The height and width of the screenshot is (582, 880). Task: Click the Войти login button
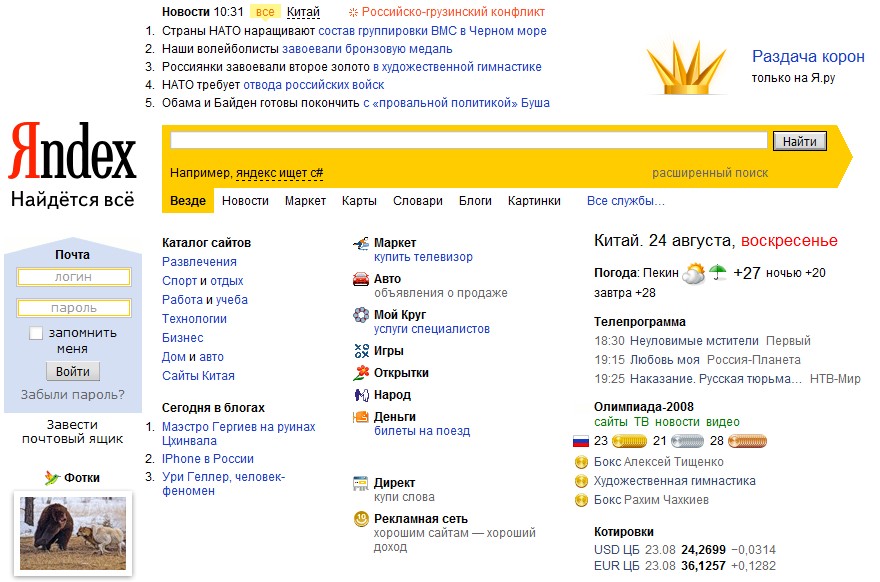coord(73,372)
